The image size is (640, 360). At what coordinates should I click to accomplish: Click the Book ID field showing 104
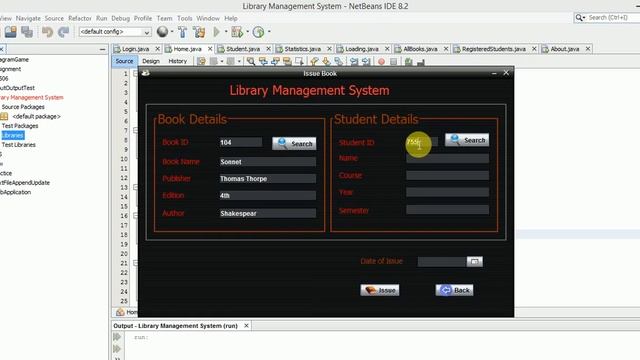[241, 142]
